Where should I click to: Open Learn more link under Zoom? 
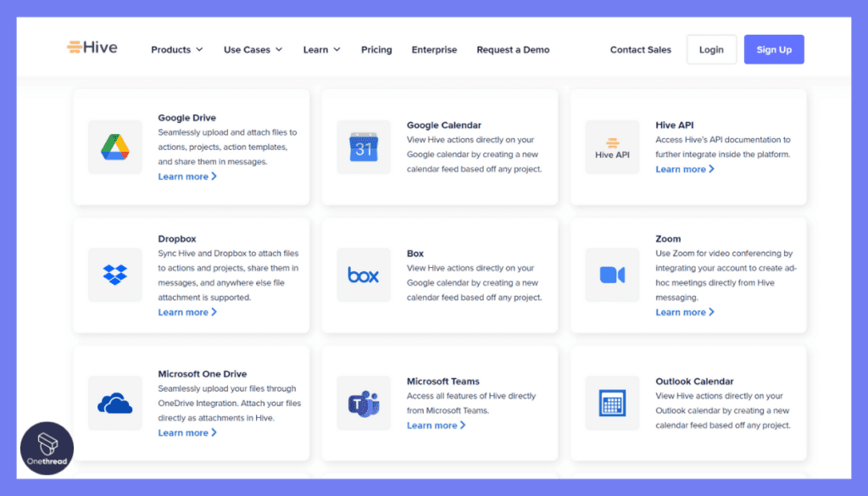coord(685,312)
